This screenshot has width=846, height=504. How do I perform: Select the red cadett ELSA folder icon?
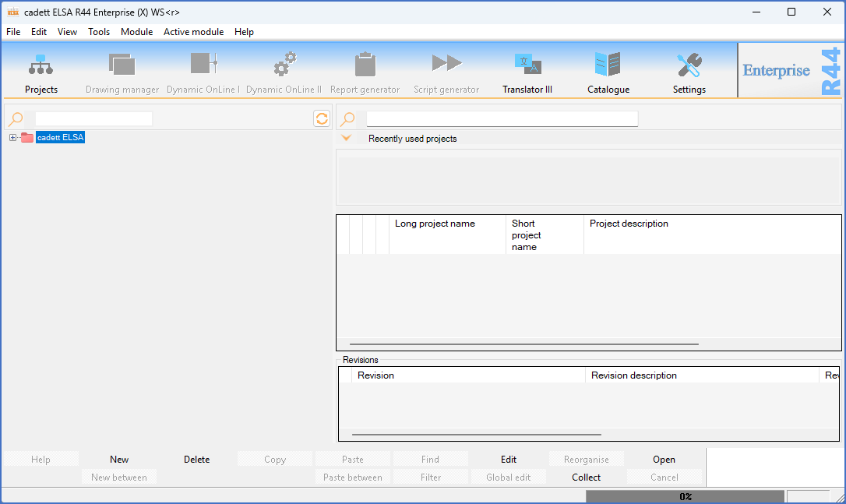pos(27,138)
